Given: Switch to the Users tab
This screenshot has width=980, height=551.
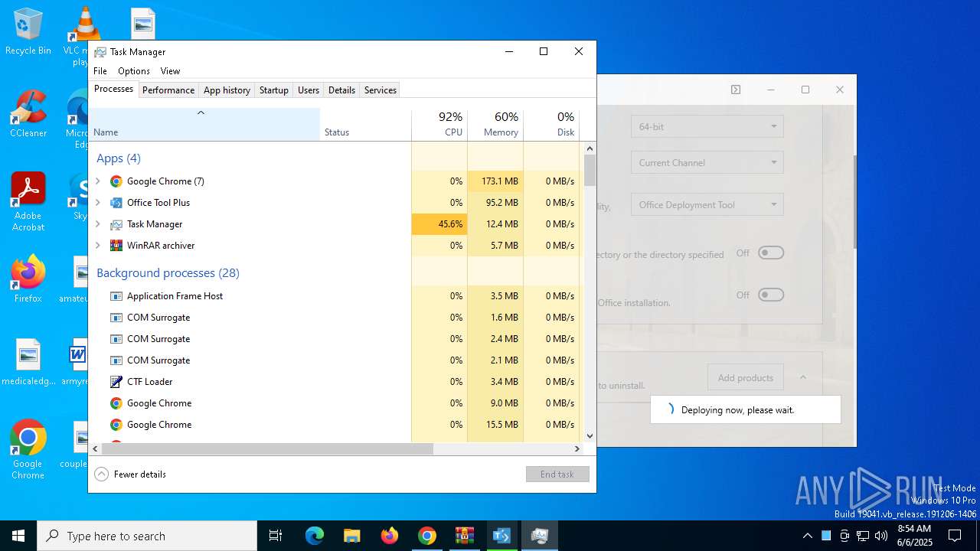Looking at the screenshot, I should [x=309, y=90].
